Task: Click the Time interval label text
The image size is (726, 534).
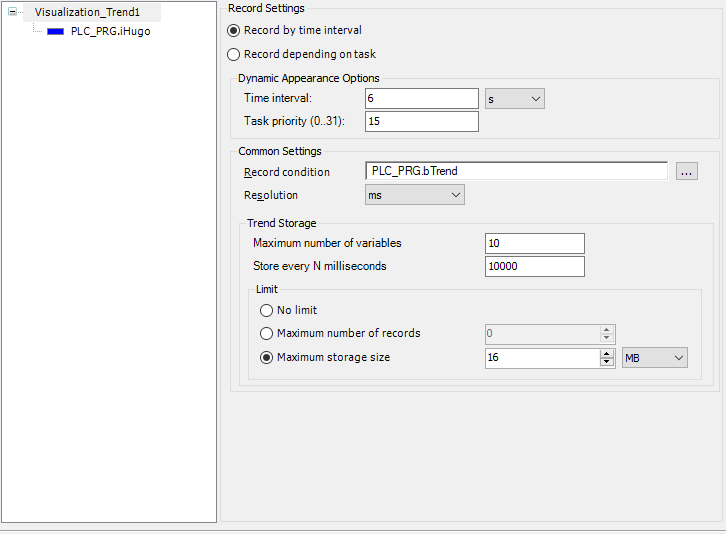Action: point(278,98)
